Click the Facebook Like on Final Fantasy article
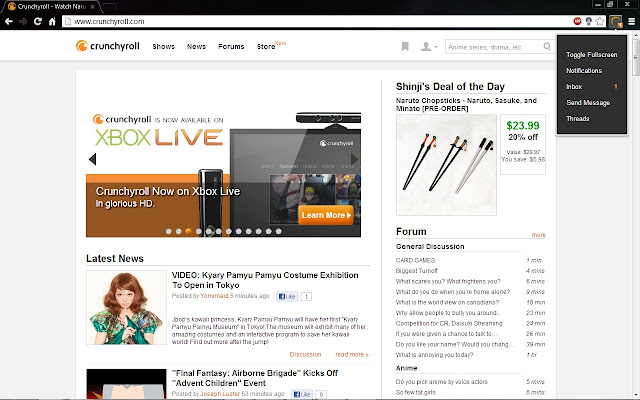This screenshot has width=640, height=400. (302, 394)
